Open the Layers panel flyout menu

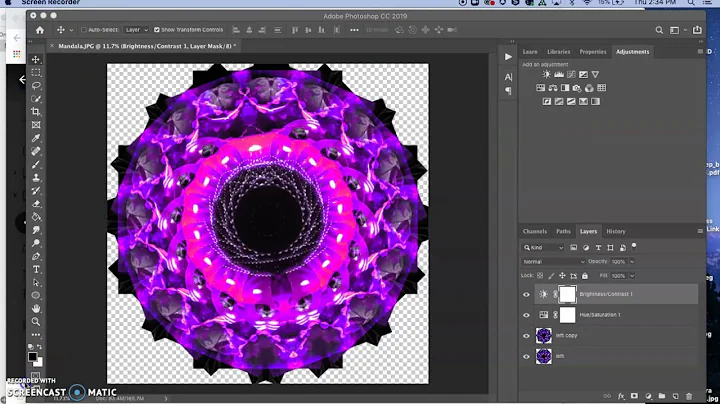(x=700, y=231)
